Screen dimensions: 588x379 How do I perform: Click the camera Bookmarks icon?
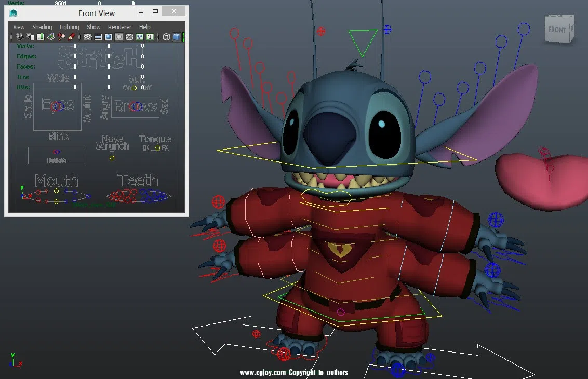(41, 37)
